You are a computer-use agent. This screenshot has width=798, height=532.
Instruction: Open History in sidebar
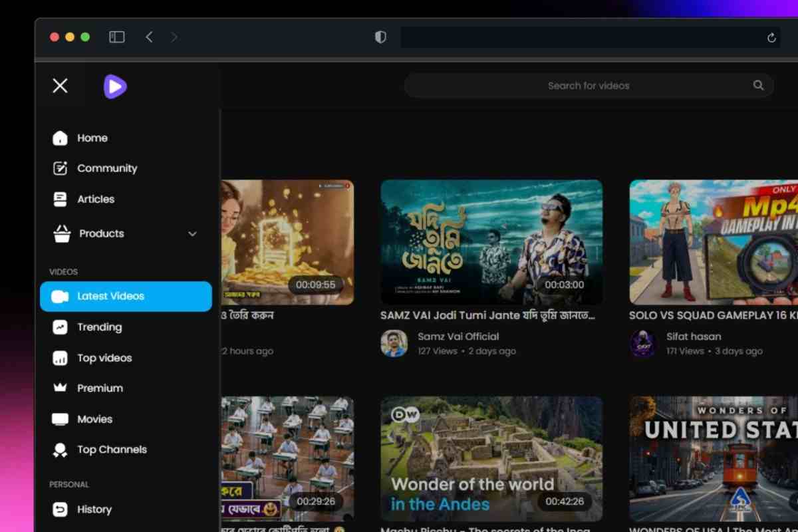pyautogui.click(x=94, y=509)
